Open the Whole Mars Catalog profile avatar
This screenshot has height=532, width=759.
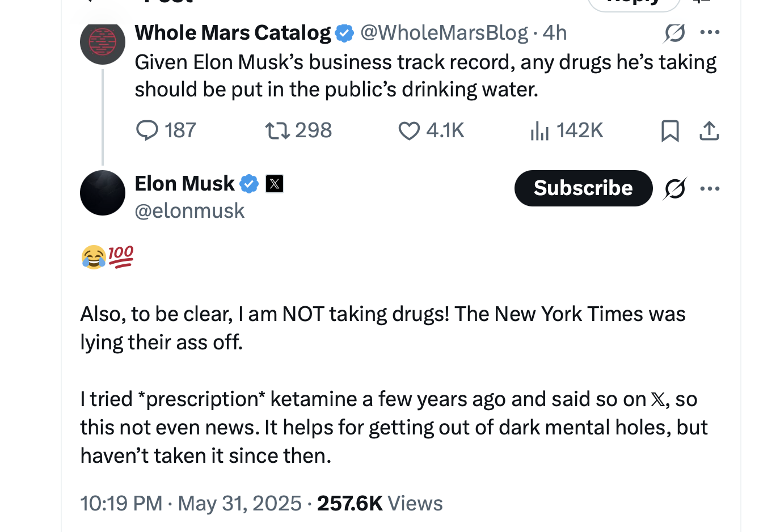point(103,41)
